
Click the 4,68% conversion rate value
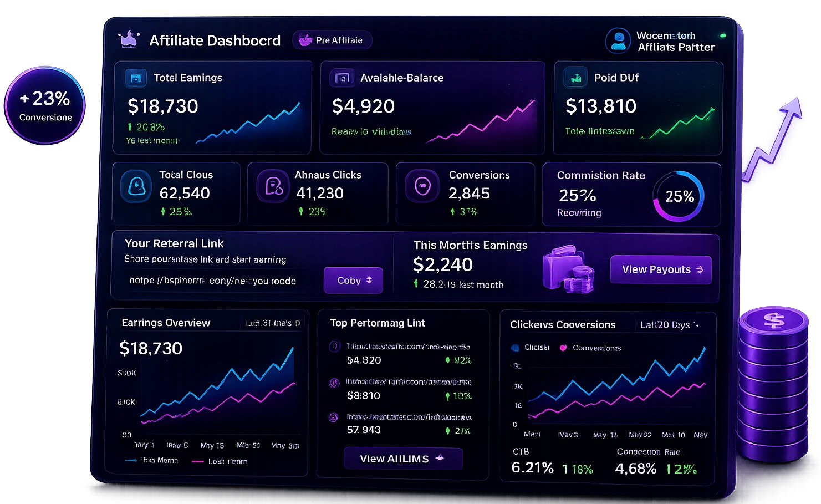(x=636, y=469)
